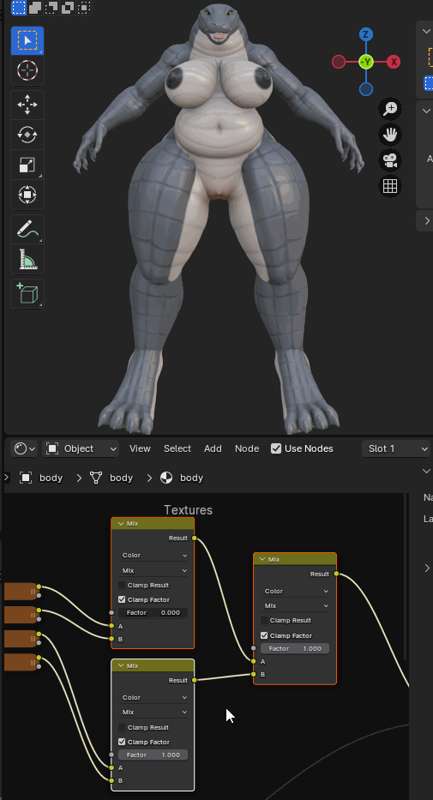
Task: Select the Rotate tool
Action: tap(28, 134)
